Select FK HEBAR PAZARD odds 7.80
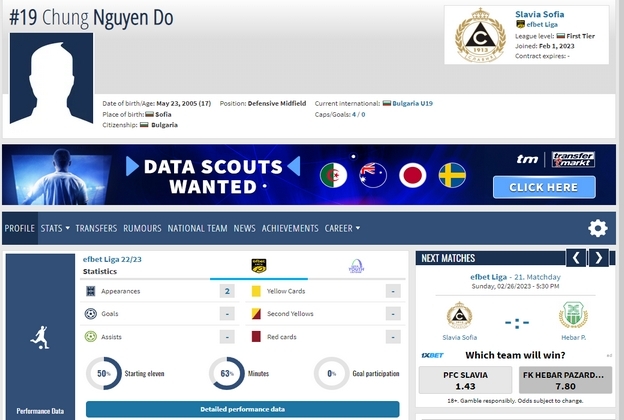 pos(564,379)
